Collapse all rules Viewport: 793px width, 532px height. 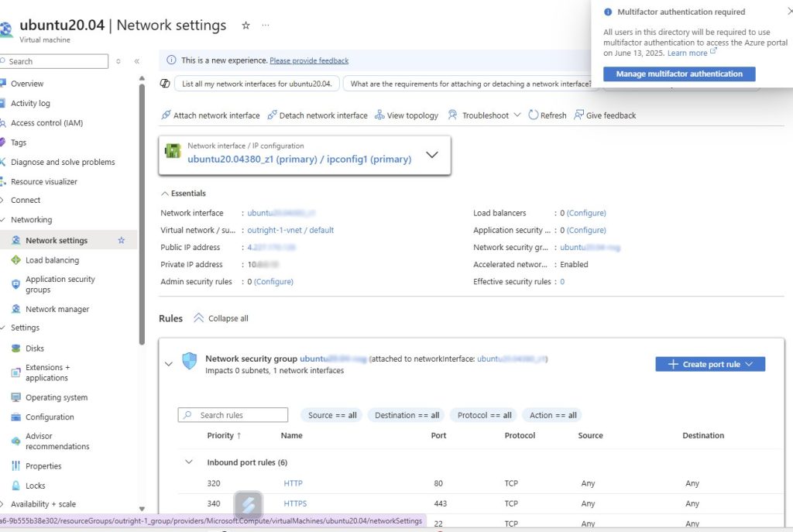(x=221, y=318)
